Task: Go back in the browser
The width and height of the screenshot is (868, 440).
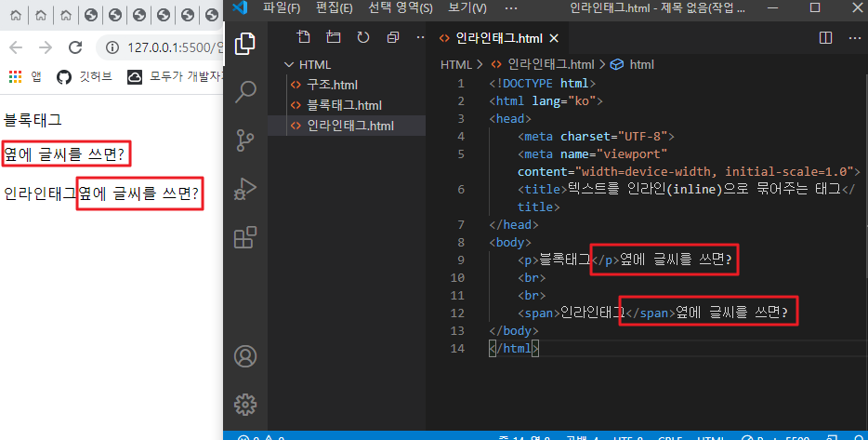Action: click(16, 47)
